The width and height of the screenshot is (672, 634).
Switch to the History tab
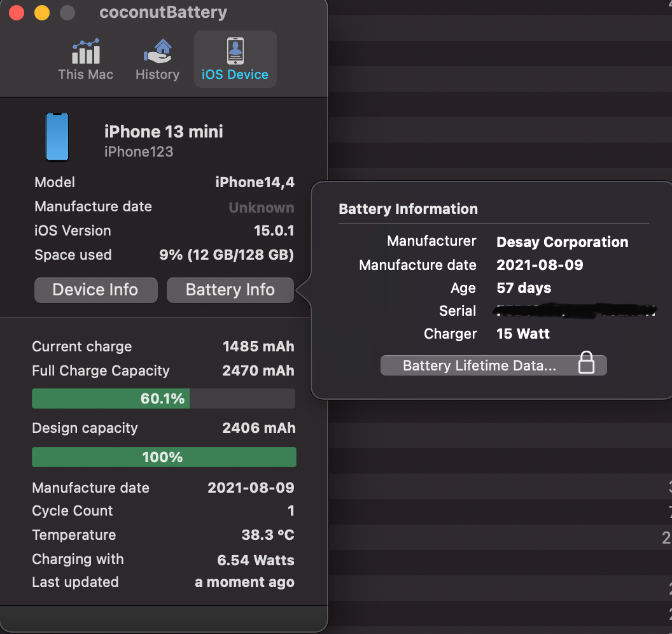click(x=157, y=60)
